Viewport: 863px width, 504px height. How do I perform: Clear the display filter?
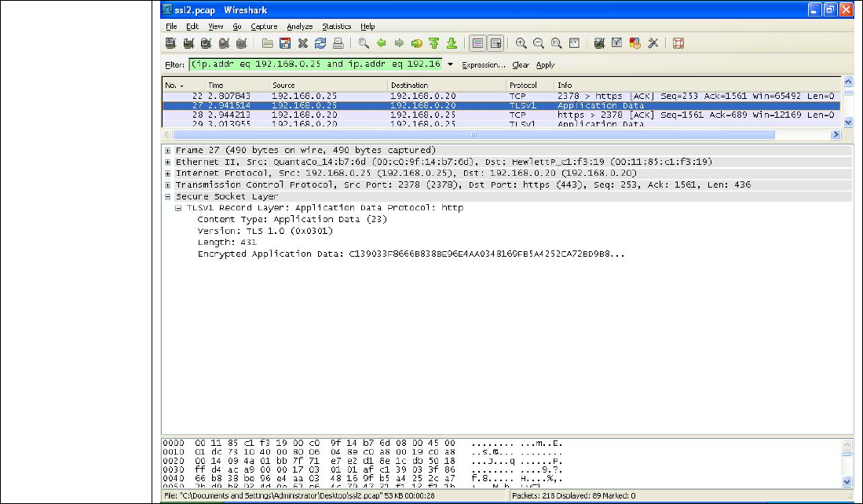coord(521,65)
